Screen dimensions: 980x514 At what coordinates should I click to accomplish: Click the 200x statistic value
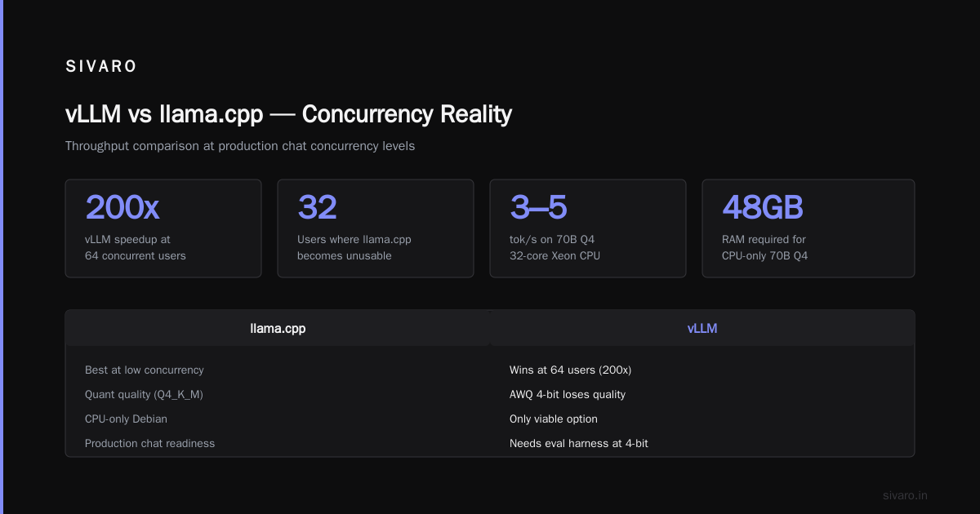(122, 207)
